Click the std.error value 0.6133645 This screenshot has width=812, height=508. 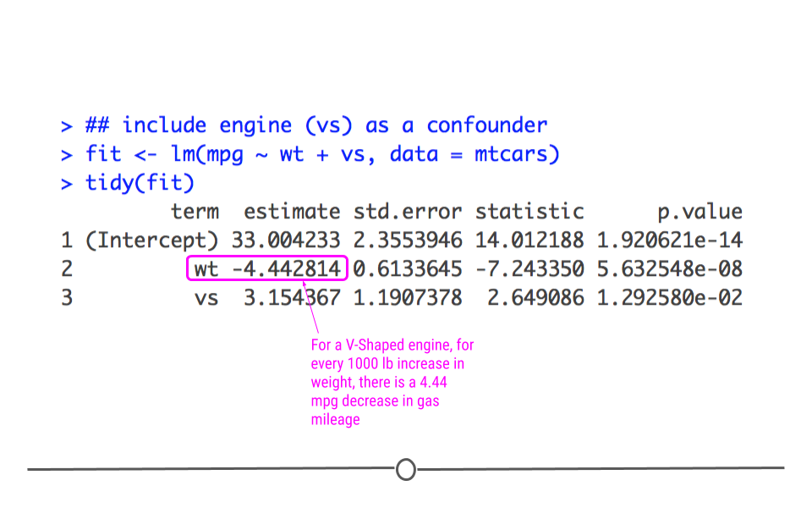point(408,269)
